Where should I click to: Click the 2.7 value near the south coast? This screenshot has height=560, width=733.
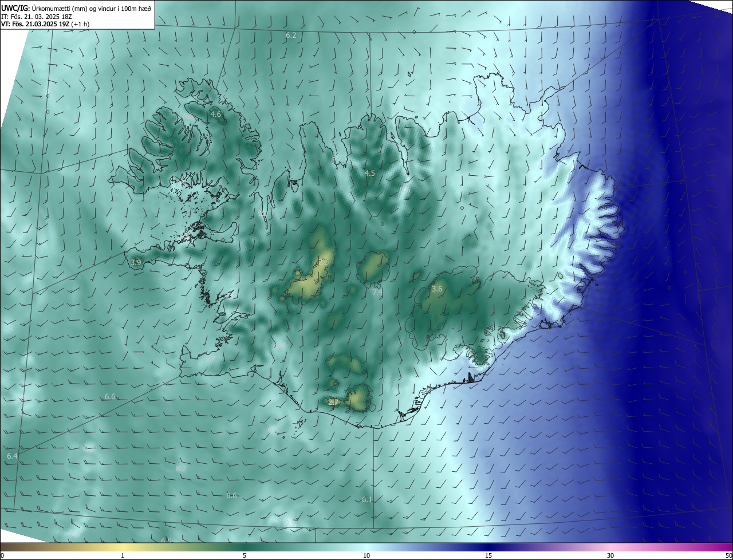(x=333, y=403)
